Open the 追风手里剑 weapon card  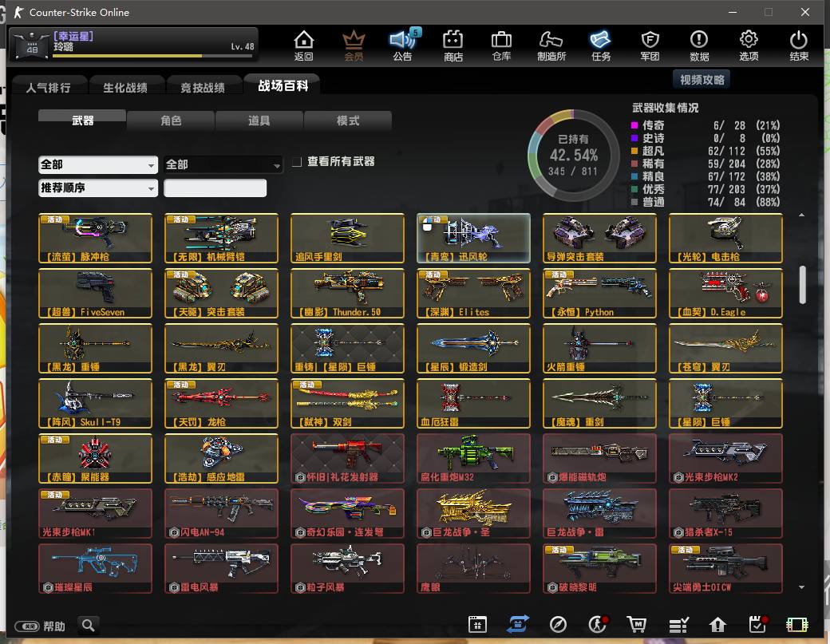(x=347, y=238)
